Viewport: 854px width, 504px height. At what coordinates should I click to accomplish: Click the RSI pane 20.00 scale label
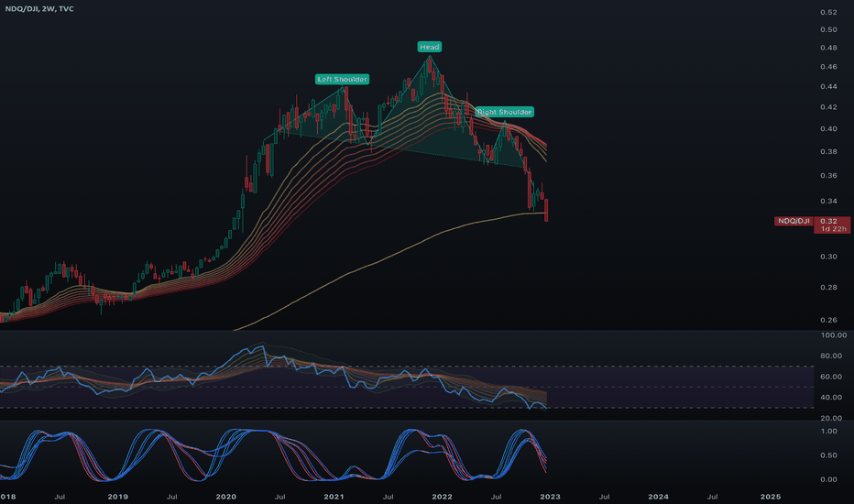pyautogui.click(x=831, y=419)
